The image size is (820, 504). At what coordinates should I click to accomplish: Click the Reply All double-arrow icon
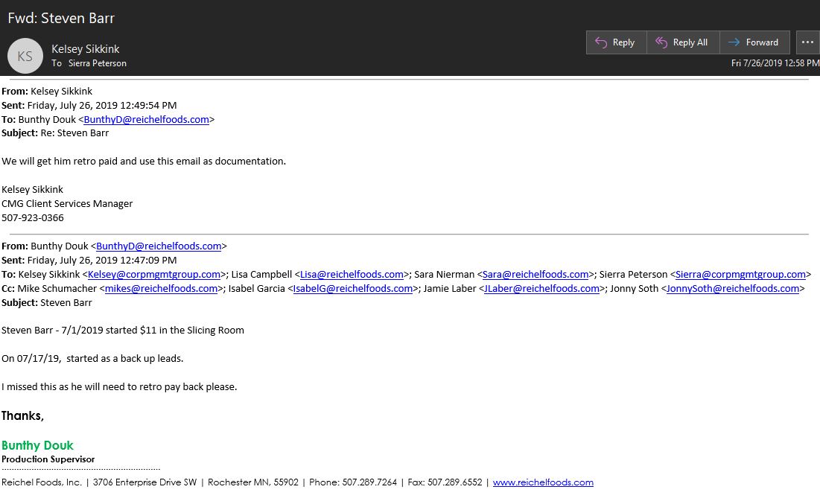(661, 42)
